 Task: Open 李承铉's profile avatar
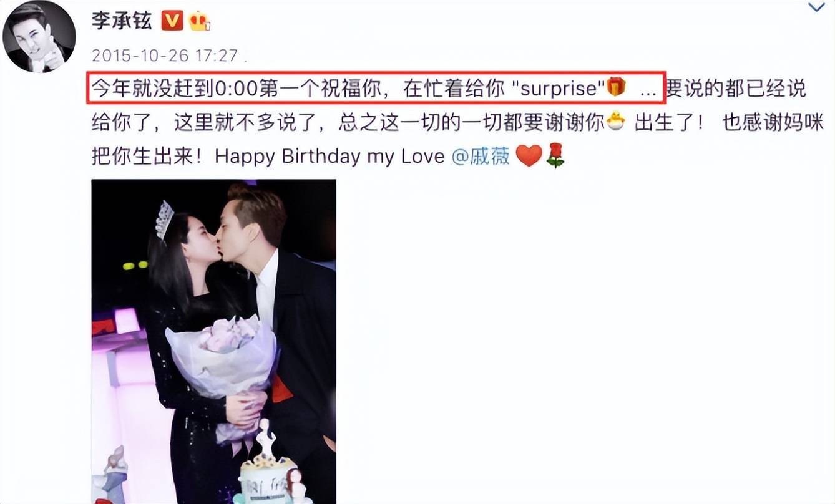39,37
